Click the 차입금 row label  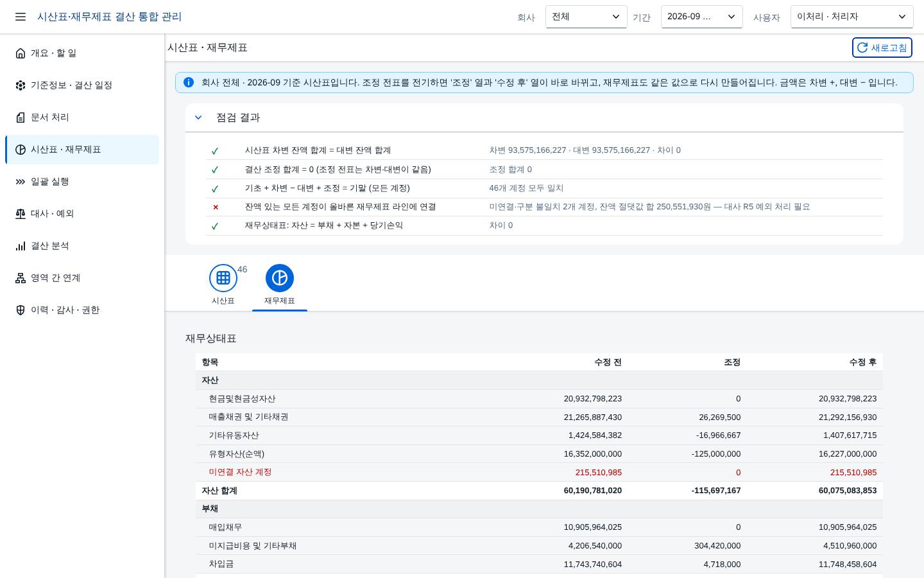click(x=221, y=564)
